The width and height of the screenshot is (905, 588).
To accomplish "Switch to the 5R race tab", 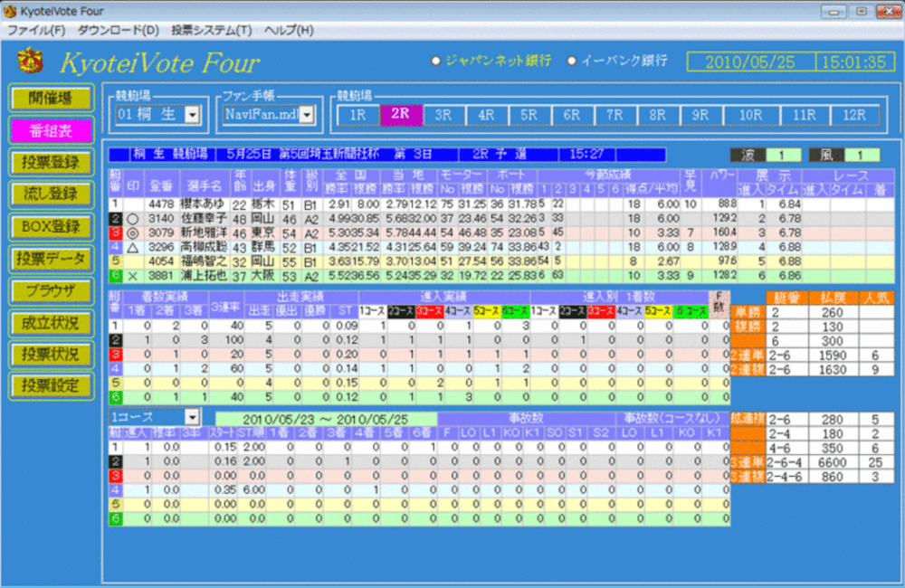I will point(529,115).
